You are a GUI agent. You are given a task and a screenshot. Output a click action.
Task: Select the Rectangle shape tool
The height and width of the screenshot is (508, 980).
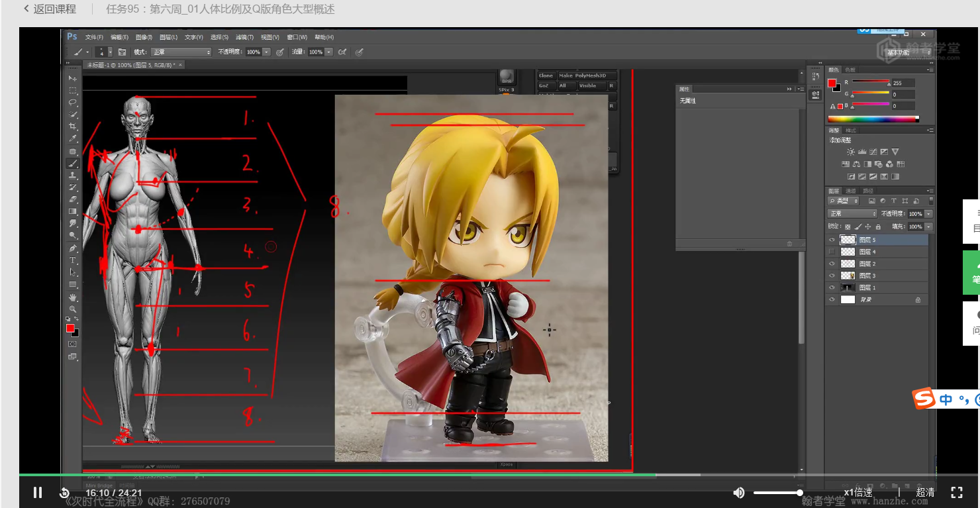(73, 285)
